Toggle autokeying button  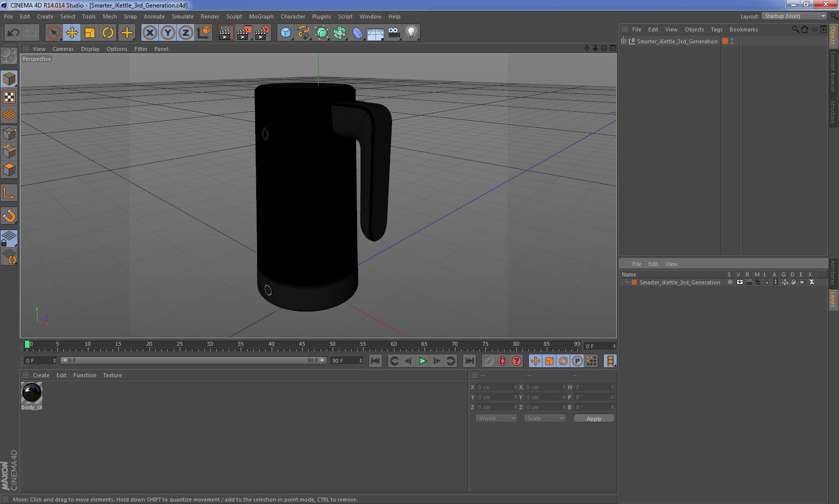(502, 361)
